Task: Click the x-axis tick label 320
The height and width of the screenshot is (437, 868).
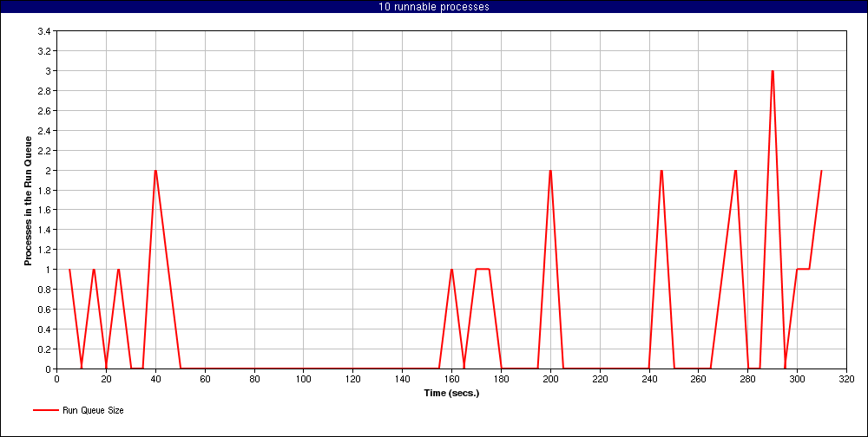Action: (846, 379)
